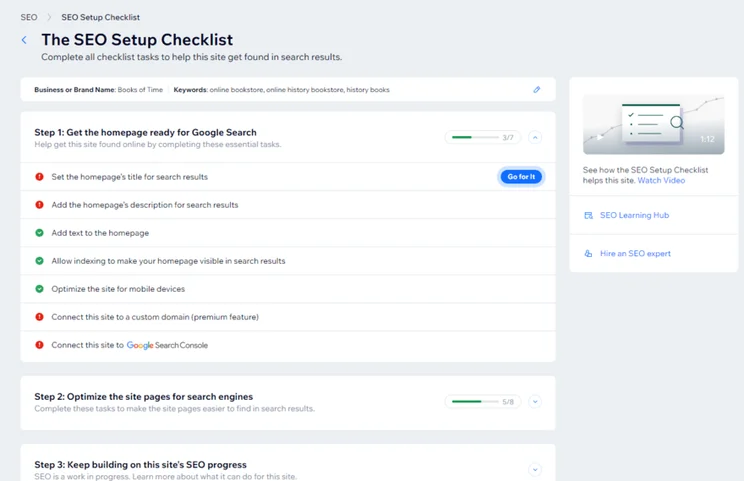
Task: Open the Hire an SEO expert link
Action: pyautogui.click(x=635, y=254)
